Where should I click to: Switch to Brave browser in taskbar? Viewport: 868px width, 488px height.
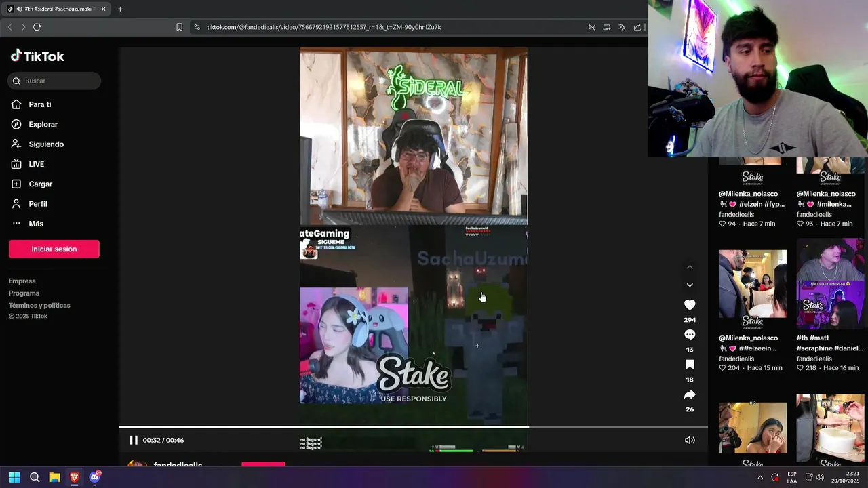click(75, 477)
